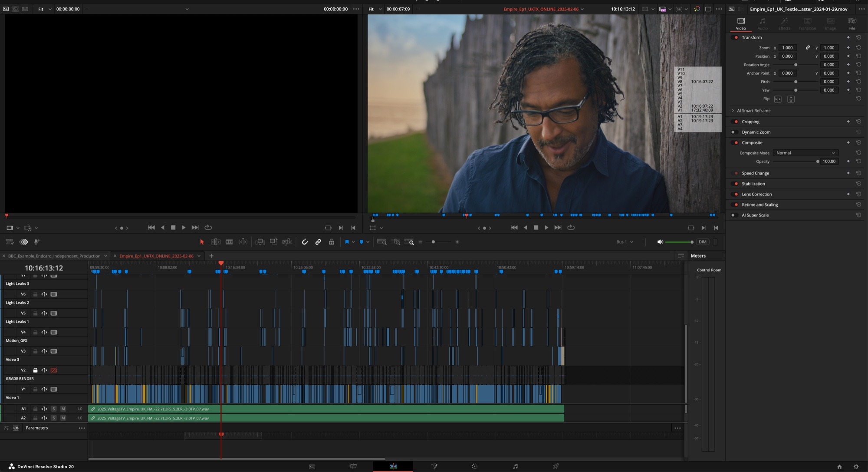This screenshot has width=868, height=472.
Task: Open the Bus 1 output dropdown
Action: [625, 242]
